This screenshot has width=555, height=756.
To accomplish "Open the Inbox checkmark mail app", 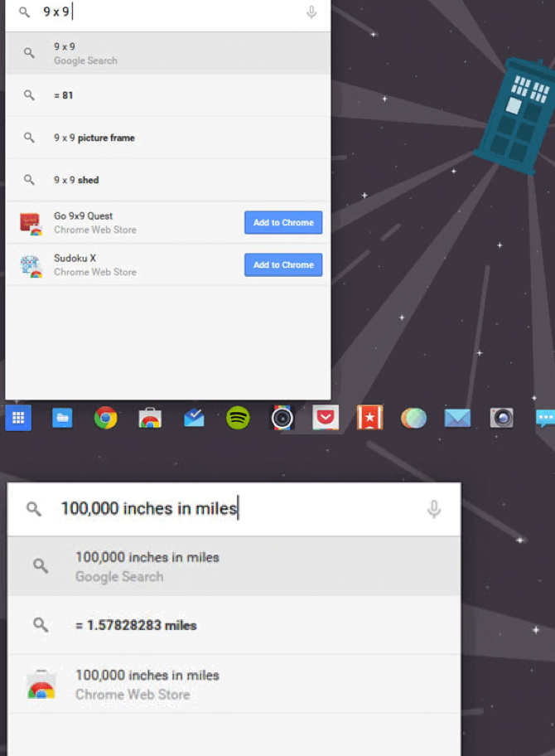I will click(194, 418).
